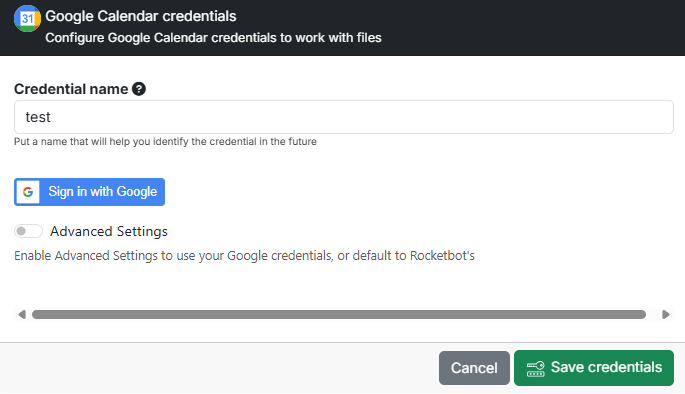
Task: Click the horizontal scrollbar thumb
Action: click(x=339, y=315)
